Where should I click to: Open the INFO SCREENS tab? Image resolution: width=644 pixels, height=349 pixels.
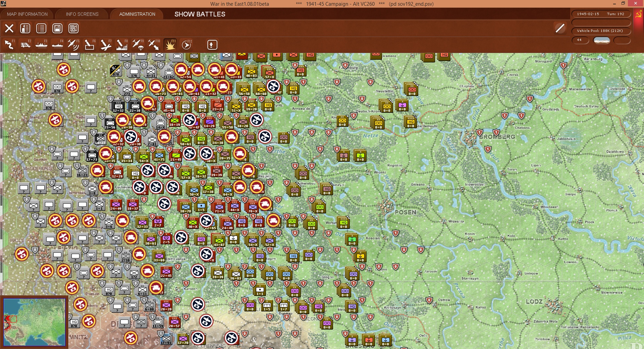[x=82, y=14]
